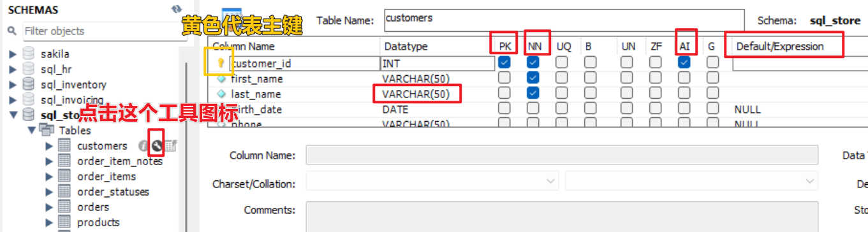Screen dimensions: 868x232
Task: Check UQ checkbox for customer_id
Action: click(561, 62)
